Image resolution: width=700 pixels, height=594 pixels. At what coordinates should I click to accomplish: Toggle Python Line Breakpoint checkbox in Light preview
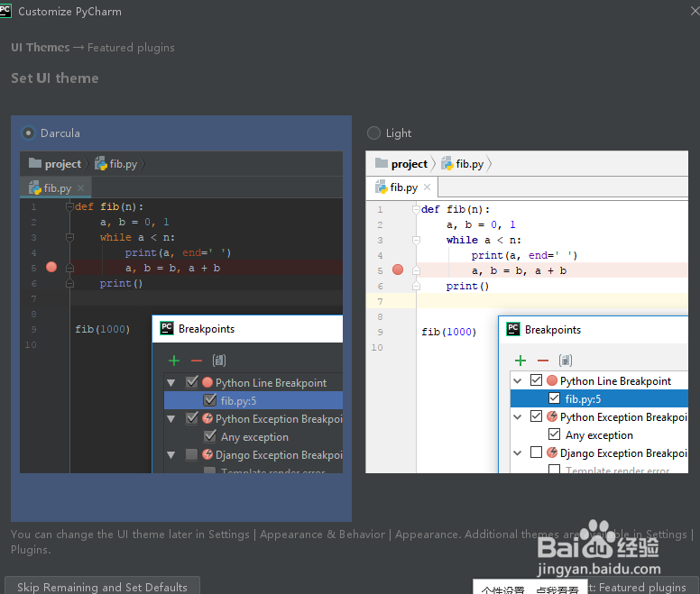536,380
